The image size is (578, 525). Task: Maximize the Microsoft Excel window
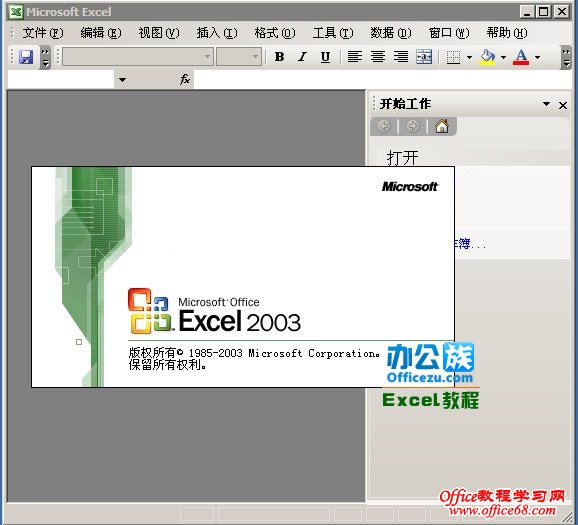(544, 12)
